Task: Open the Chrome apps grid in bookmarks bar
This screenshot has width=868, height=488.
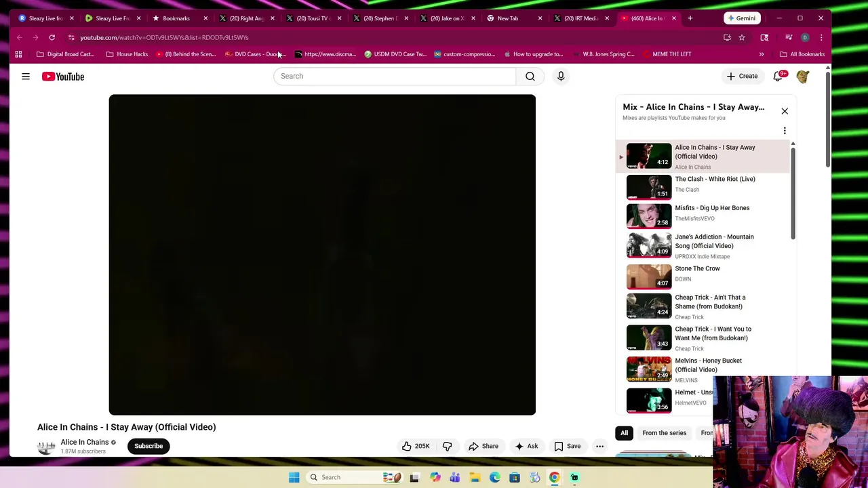Action: tap(19, 54)
